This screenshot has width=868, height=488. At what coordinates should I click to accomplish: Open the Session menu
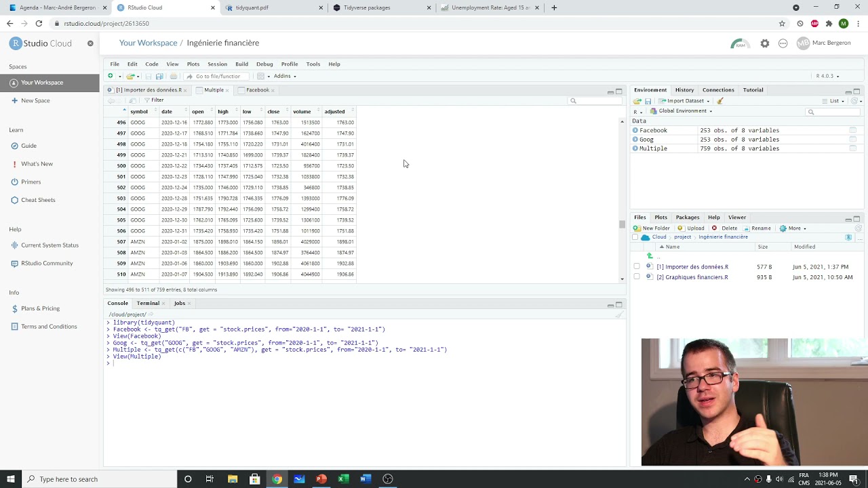coord(217,64)
